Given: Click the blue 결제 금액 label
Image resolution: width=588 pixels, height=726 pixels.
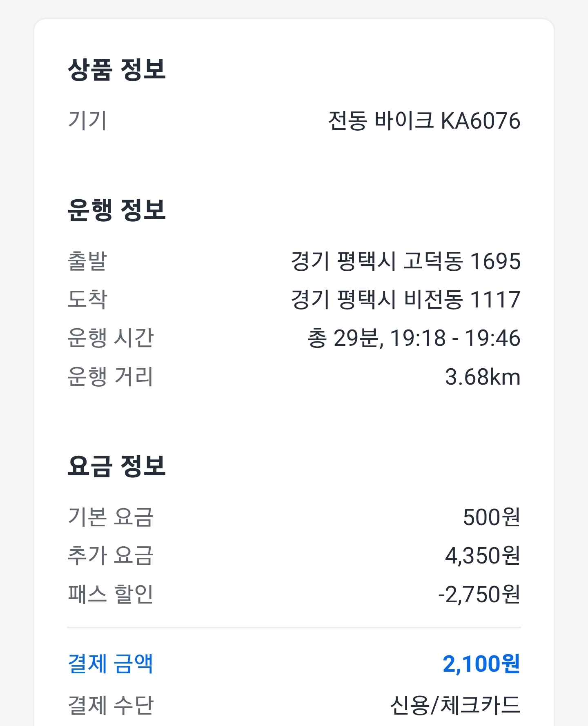Looking at the screenshot, I should pyautogui.click(x=110, y=664).
